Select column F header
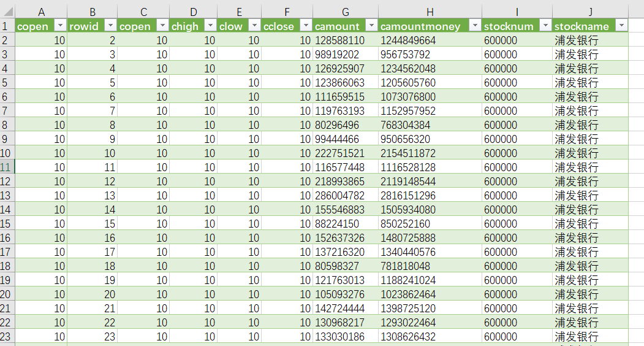644x346 pixels. (287, 12)
